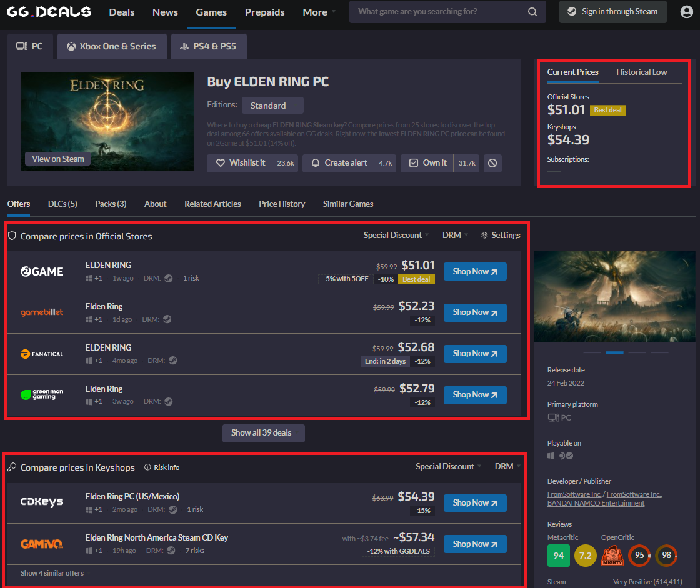Open the Prepaids navigation item
This screenshot has height=588, width=700.
point(265,12)
